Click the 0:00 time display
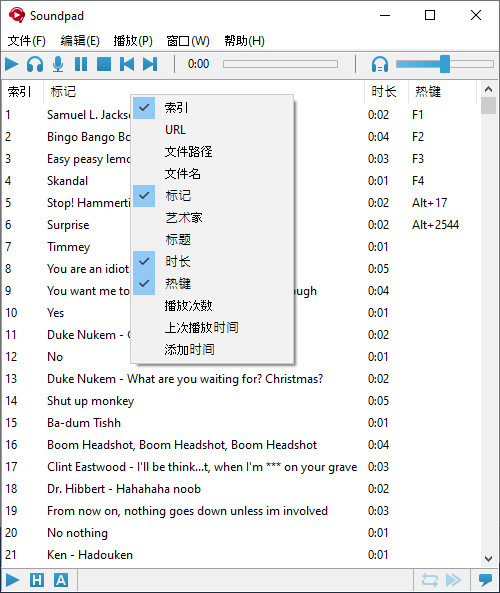 [198, 64]
